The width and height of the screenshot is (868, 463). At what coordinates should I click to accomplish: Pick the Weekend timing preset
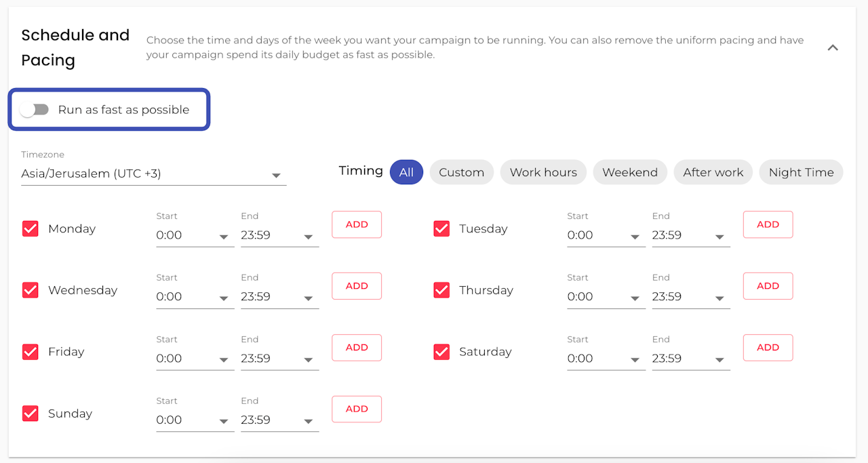630,172
